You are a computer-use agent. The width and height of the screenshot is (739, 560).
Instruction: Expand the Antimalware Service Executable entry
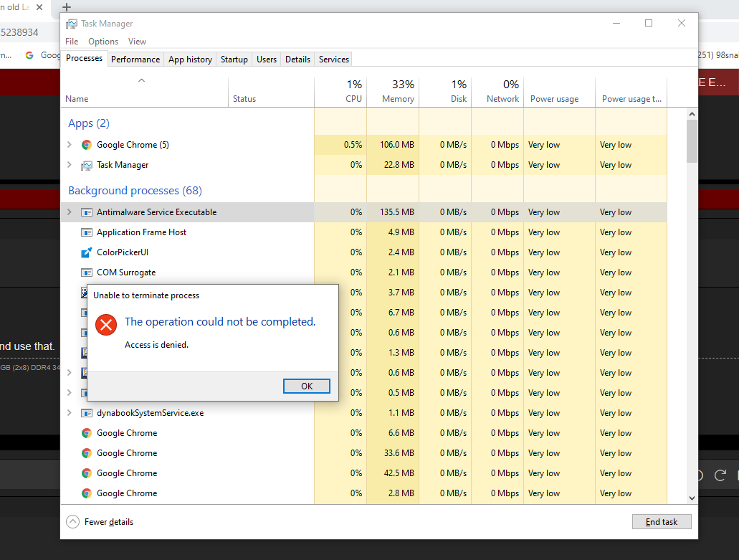click(x=70, y=212)
